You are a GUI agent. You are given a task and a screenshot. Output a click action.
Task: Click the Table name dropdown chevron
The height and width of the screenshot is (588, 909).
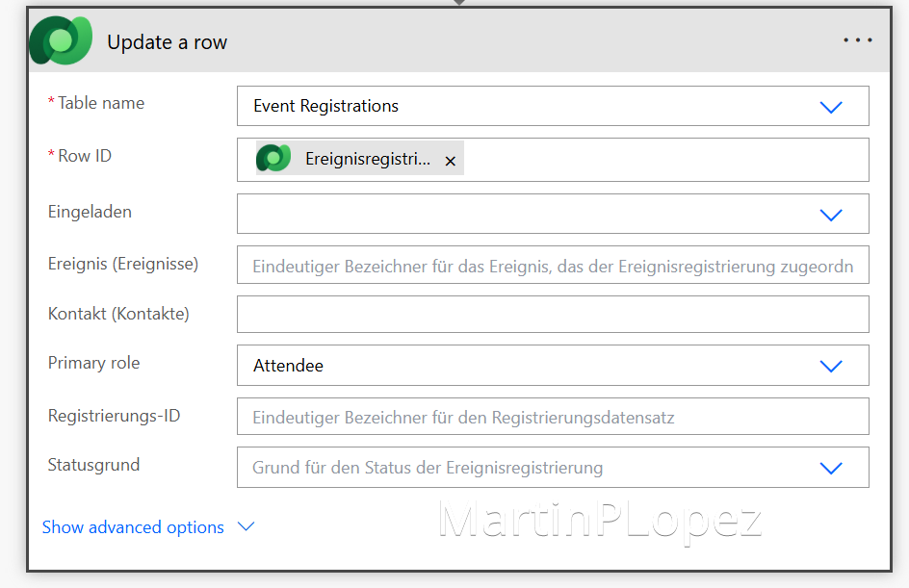click(x=830, y=106)
